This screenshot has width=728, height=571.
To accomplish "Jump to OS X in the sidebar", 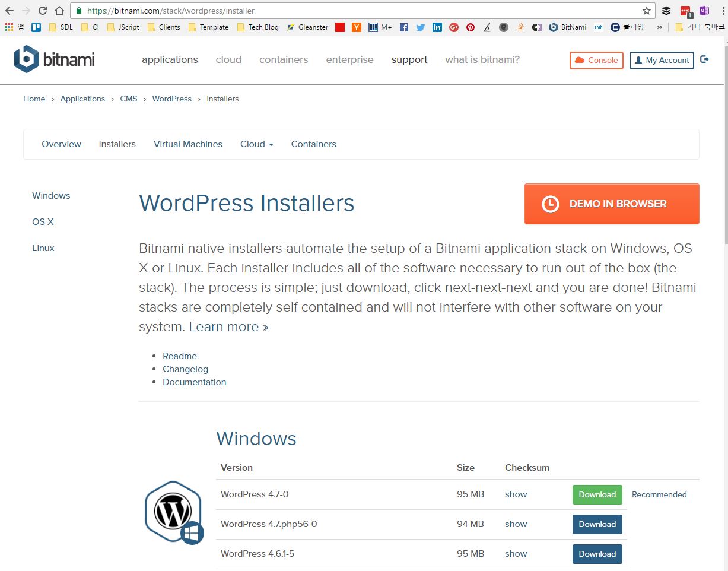I will tap(43, 222).
